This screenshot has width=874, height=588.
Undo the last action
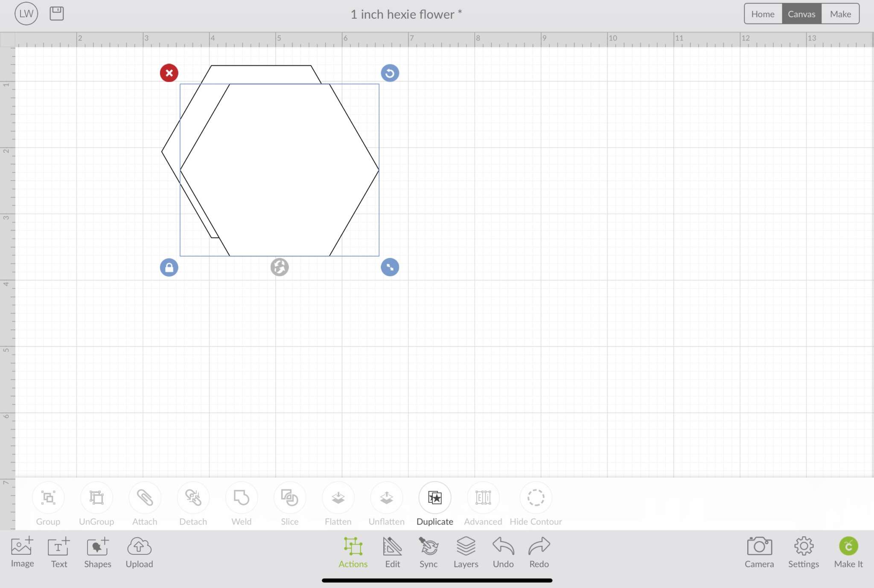pos(503,551)
